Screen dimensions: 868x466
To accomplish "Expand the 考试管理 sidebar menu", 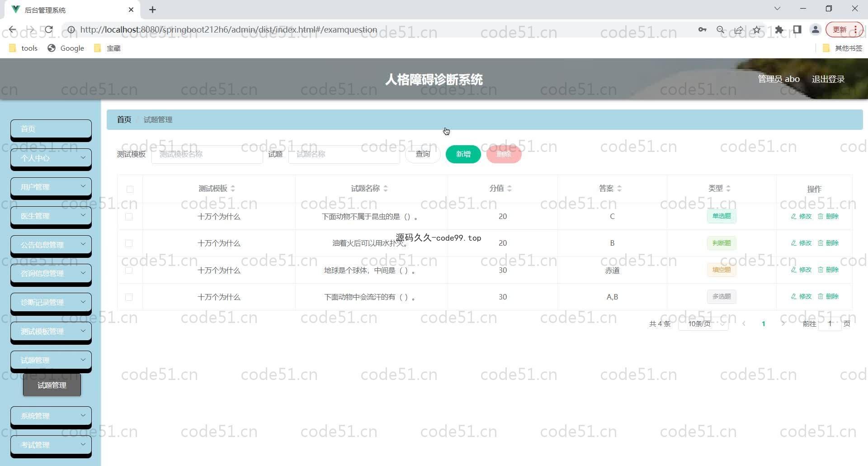I will point(51,445).
